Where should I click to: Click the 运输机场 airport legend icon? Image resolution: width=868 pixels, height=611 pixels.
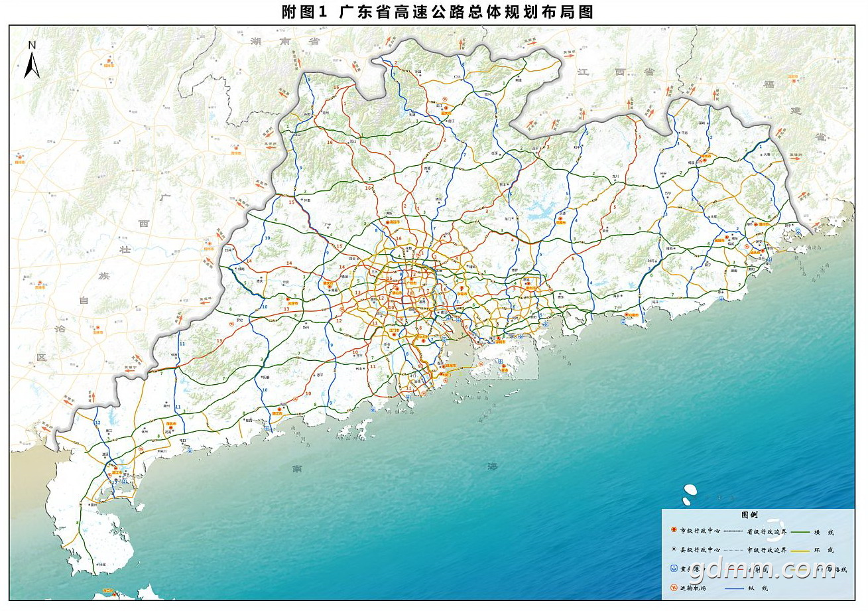coord(674,588)
